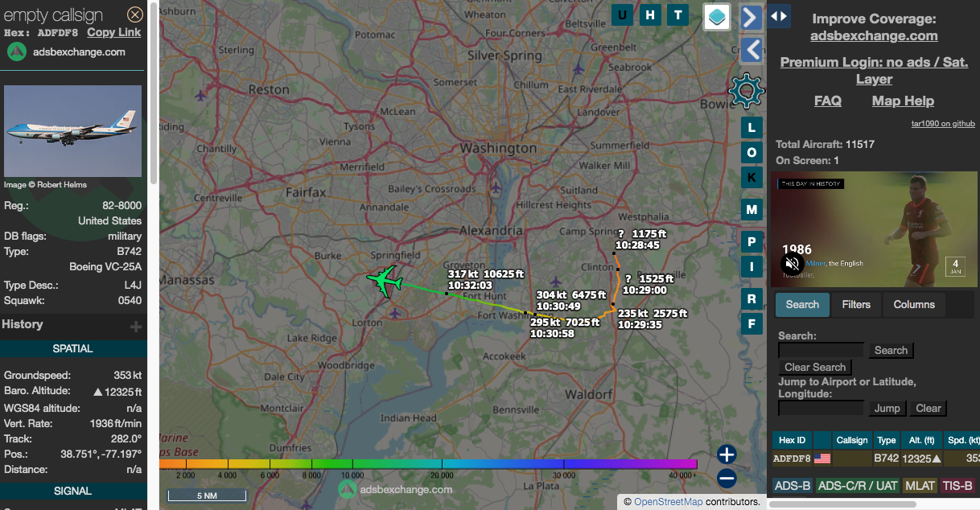Toggle the P map option button
The width and height of the screenshot is (980, 510).
click(x=751, y=241)
